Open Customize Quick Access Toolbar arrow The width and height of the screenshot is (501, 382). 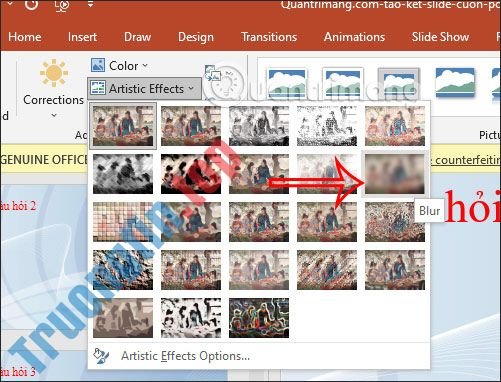point(90,5)
